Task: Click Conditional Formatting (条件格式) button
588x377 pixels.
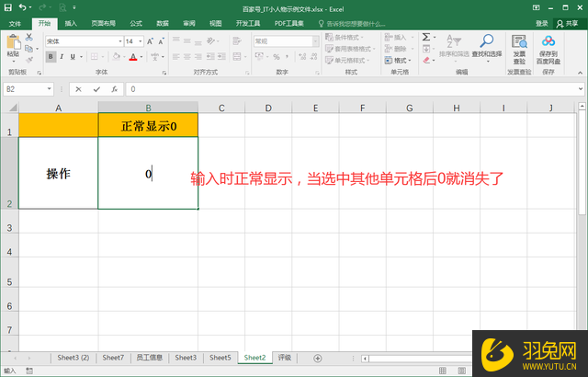Action: click(x=345, y=37)
